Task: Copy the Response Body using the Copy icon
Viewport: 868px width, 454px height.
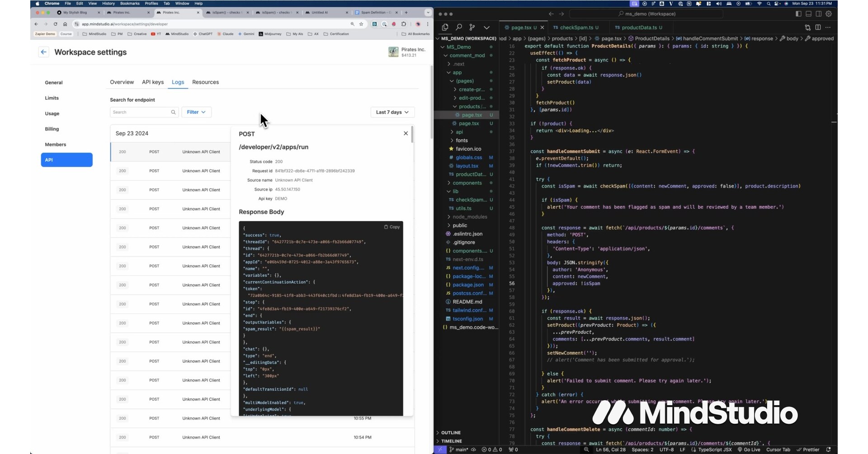Action: point(392,227)
